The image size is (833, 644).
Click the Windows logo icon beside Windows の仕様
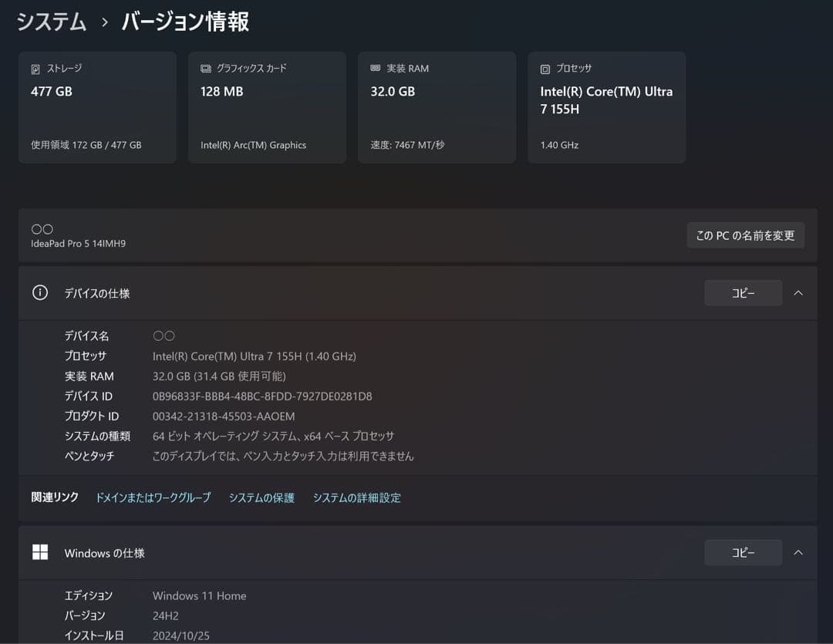(x=39, y=552)
